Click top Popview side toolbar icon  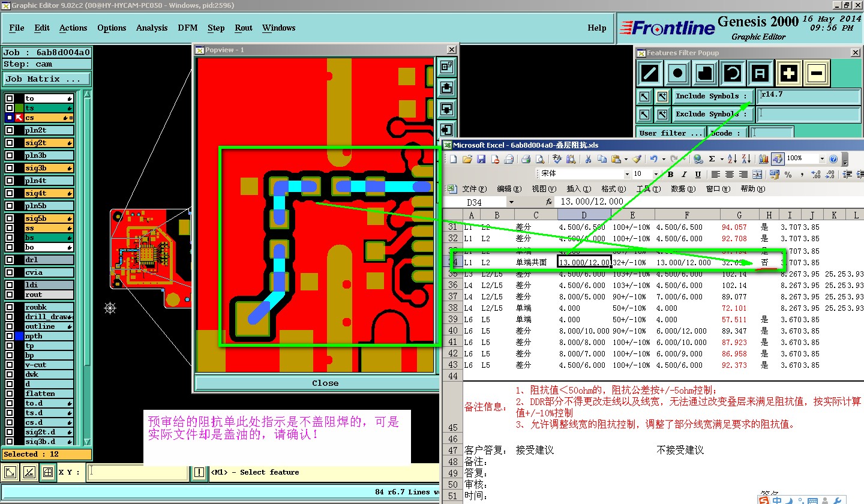click(x=446, y=67)
